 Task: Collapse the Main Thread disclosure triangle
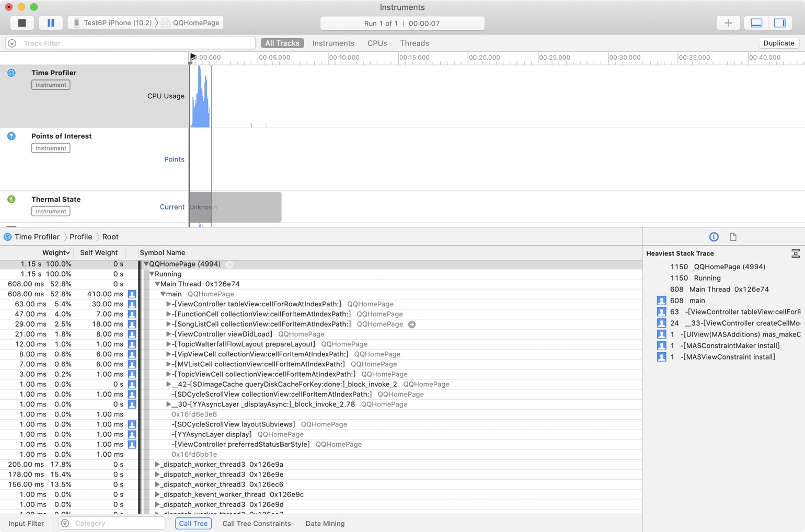pos(157,284)
